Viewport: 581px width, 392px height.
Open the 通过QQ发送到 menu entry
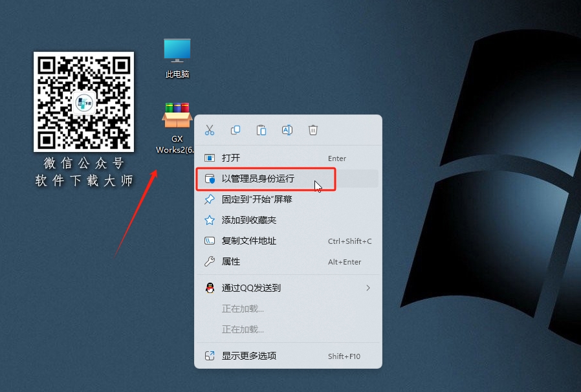coord(288,288)
